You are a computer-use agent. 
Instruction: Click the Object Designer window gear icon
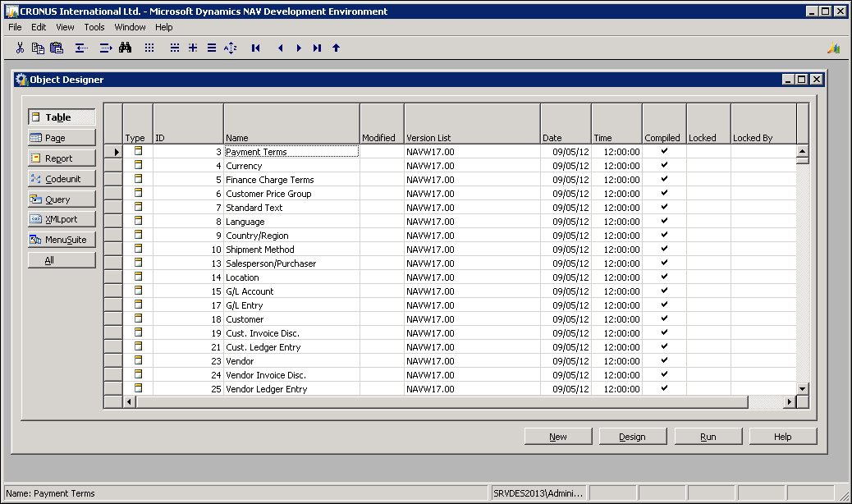click(x=21, y=80)
